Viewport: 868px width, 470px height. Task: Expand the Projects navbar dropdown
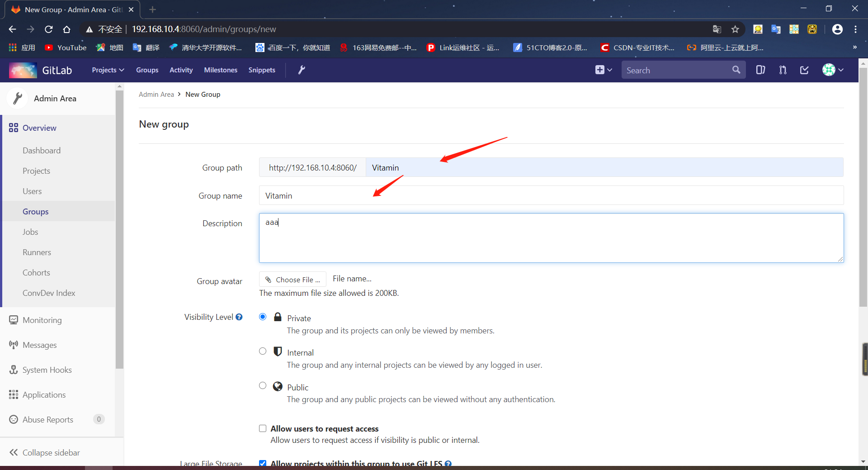pyautogui.click(x=107, y=70)
